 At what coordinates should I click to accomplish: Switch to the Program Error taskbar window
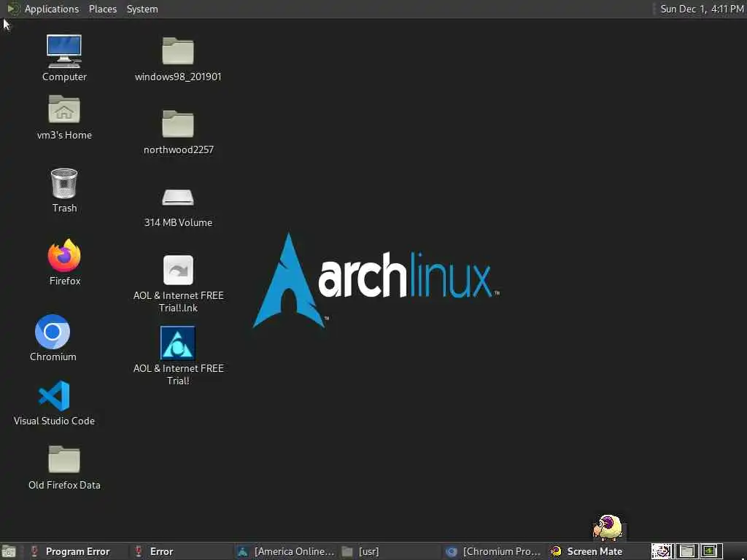[76, 551]
